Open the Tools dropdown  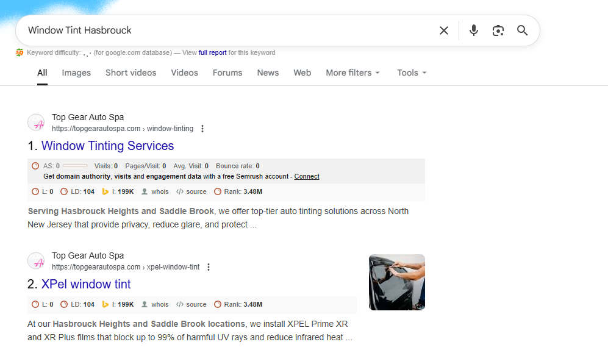[x=412, y=73]
